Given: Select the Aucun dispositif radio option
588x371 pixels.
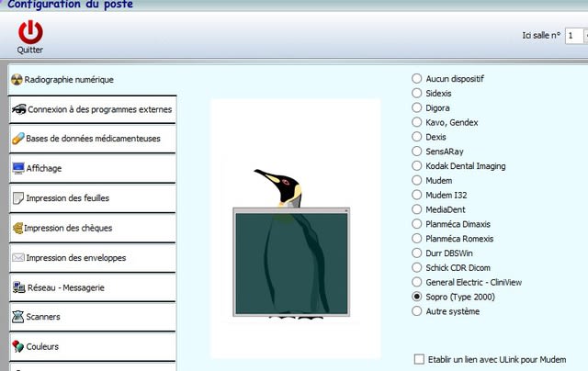Looking at the screenshot, I should (x=418, y=79).
